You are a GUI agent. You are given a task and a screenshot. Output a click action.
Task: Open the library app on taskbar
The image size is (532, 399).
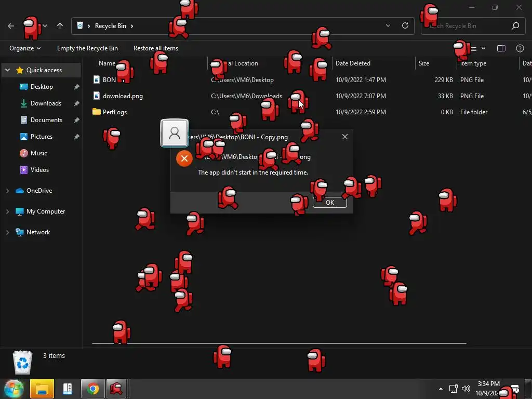68,389
